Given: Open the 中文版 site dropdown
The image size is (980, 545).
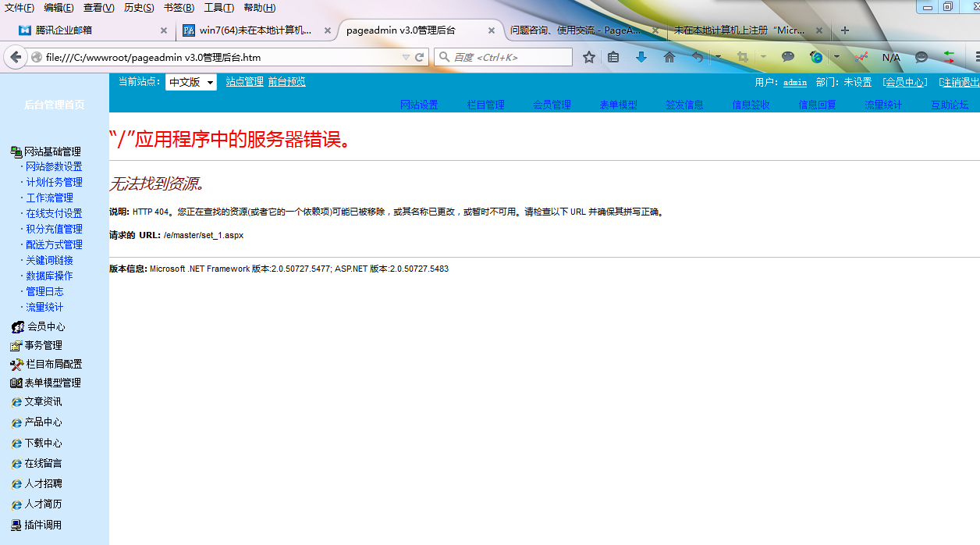Looking at the screenshot, I should point(190,82).
